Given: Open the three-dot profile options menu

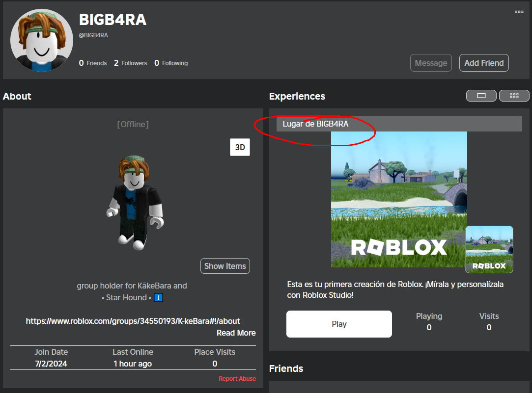Looking at the screenshot, I should pos(519,12).
